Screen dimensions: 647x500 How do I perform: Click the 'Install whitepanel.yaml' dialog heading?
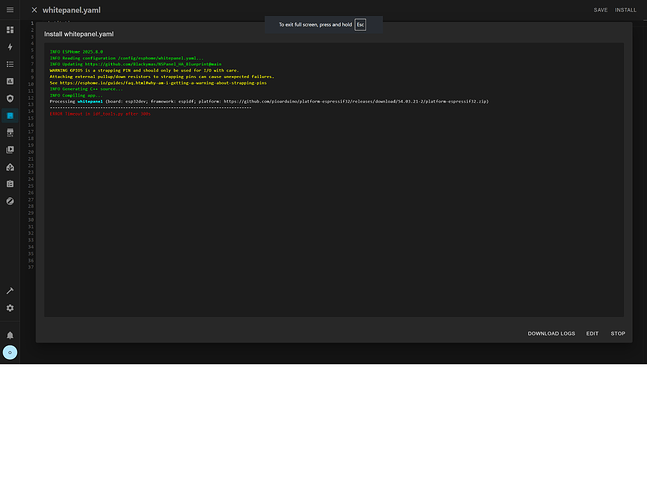(x=79, y=34)
